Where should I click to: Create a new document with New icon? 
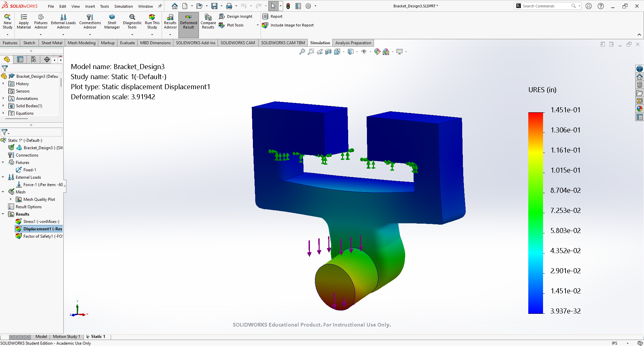point(185,6)
